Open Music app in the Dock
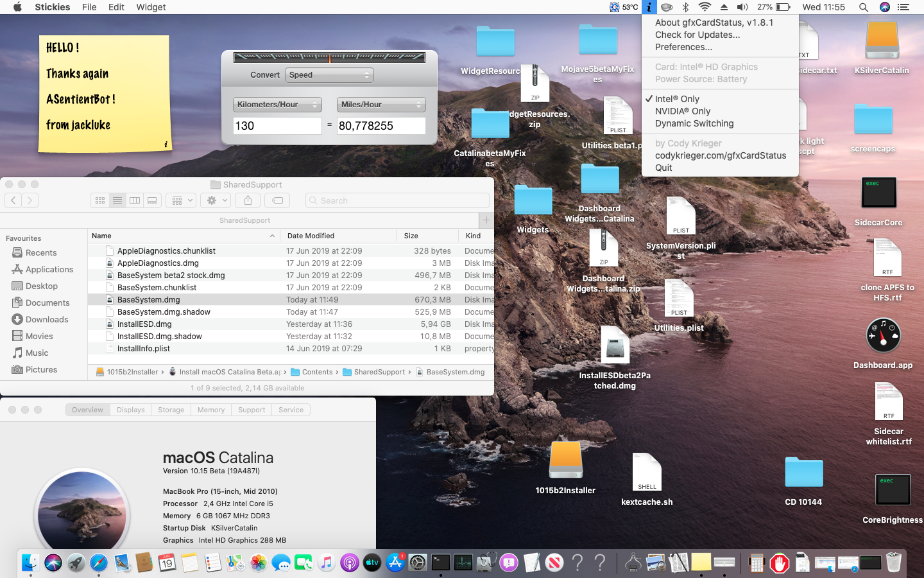The width and height of the screenshot is (924, 578). pyautogui.click(x=327, y=563)
